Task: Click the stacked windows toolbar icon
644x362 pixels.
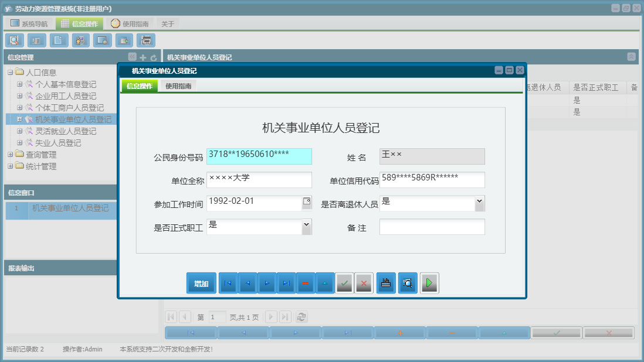Action: pyautogui.click(x=146, y=40)
